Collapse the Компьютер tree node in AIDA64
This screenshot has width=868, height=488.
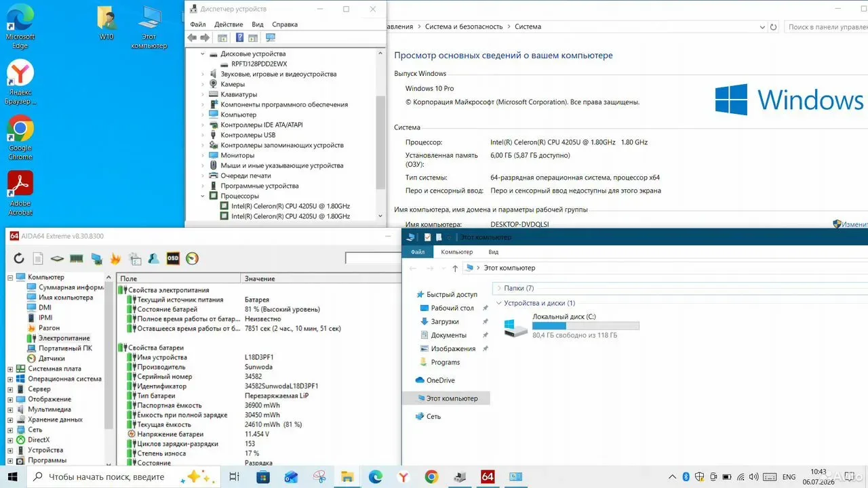pyautogui.click(x=10, y=277)
